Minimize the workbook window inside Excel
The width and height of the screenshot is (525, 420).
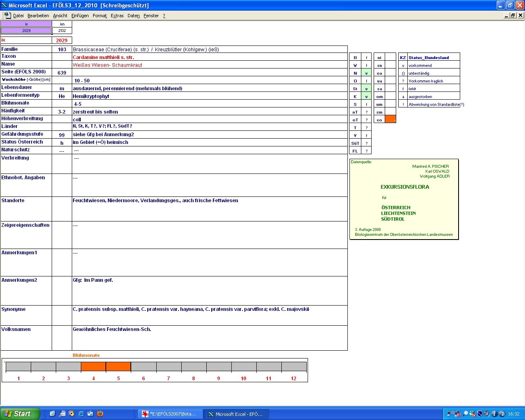point(507,15)
